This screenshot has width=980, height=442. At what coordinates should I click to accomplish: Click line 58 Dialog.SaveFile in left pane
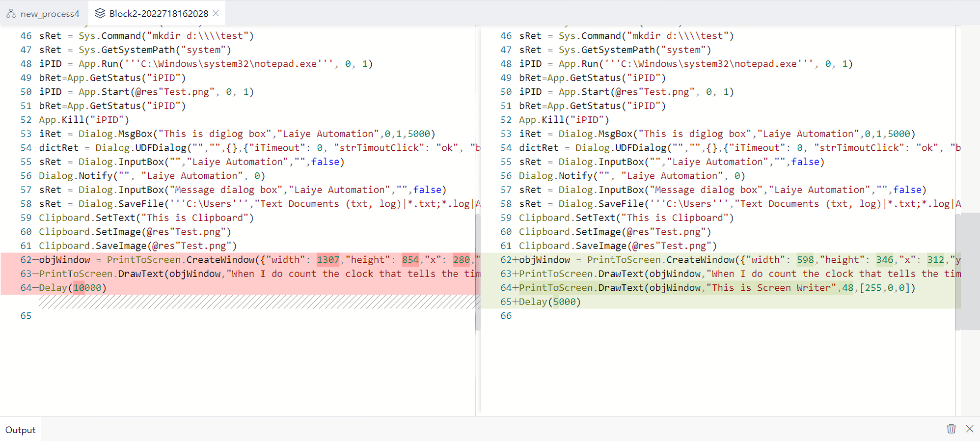point(259,204)
